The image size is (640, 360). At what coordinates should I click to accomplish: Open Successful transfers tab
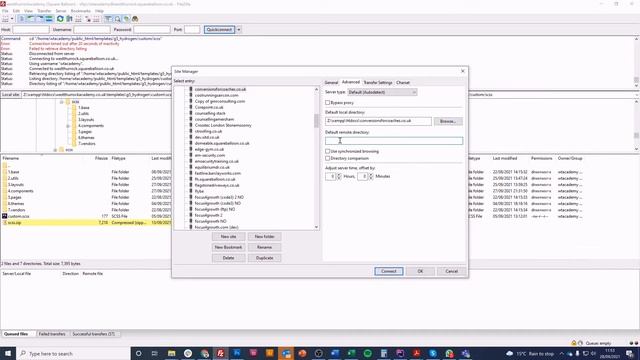click(x=93, y=334)
